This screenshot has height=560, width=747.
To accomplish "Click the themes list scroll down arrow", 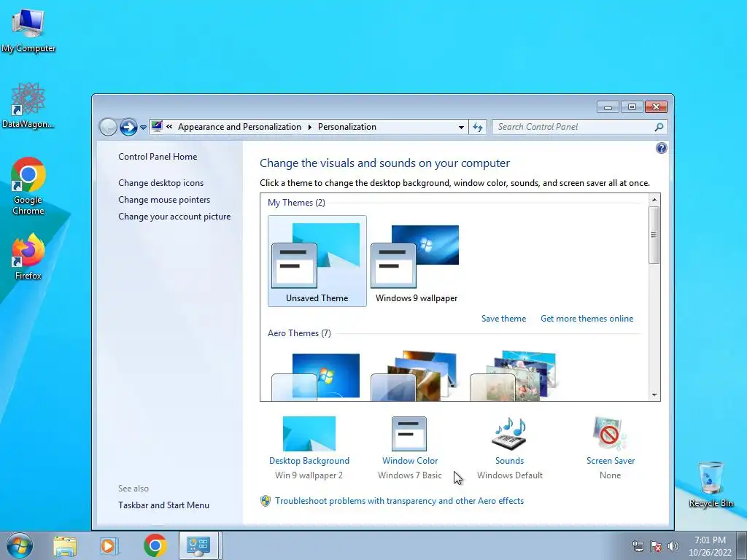I will pyautogui.click(x=654, y=394).
